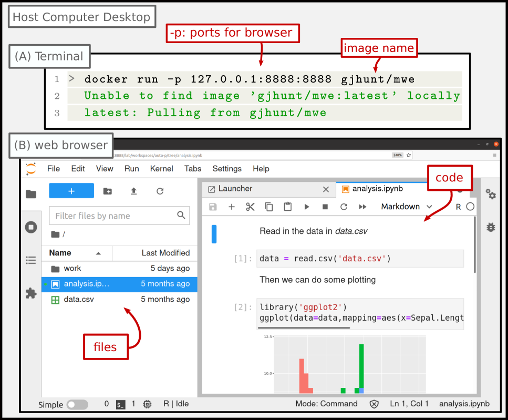
Task: Restart kernel and run all cells
Action: (362, 207)
